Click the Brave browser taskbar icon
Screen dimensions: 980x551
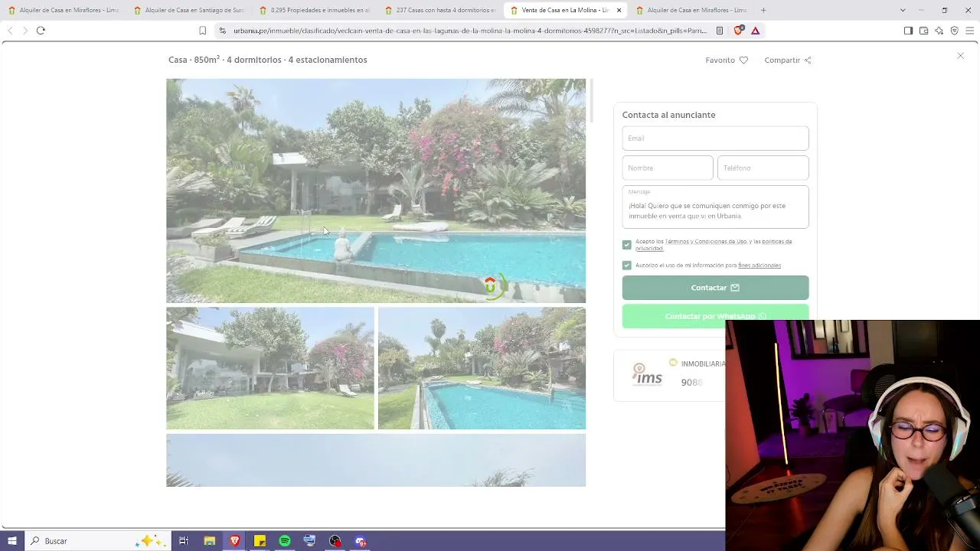coord(234,541)
